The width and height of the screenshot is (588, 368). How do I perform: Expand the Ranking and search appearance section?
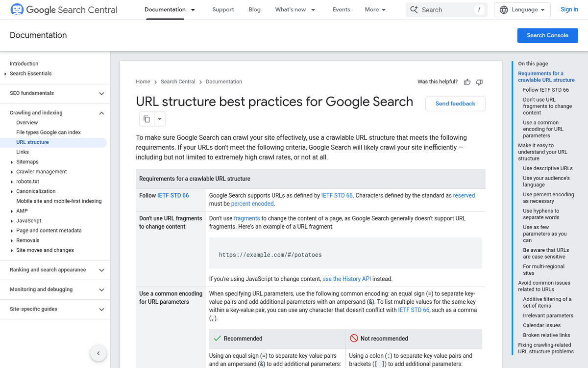pos(101,270)
